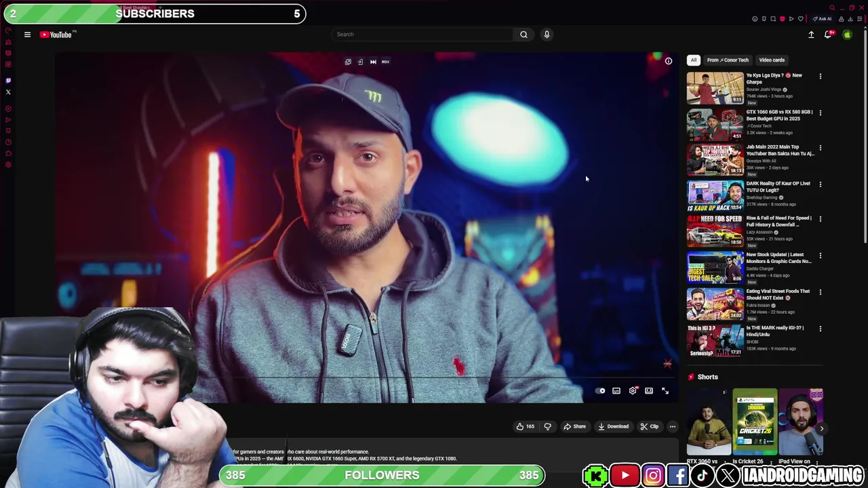
Task: Toggle the red ad blocker shield
Action: [782, 19]
